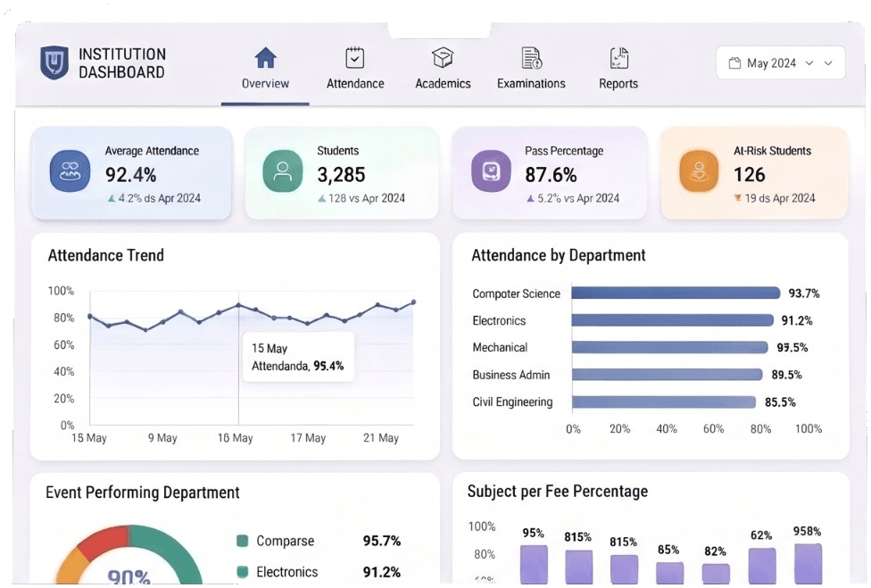Click the Civil Engineering attendance bar

point(664,402)
